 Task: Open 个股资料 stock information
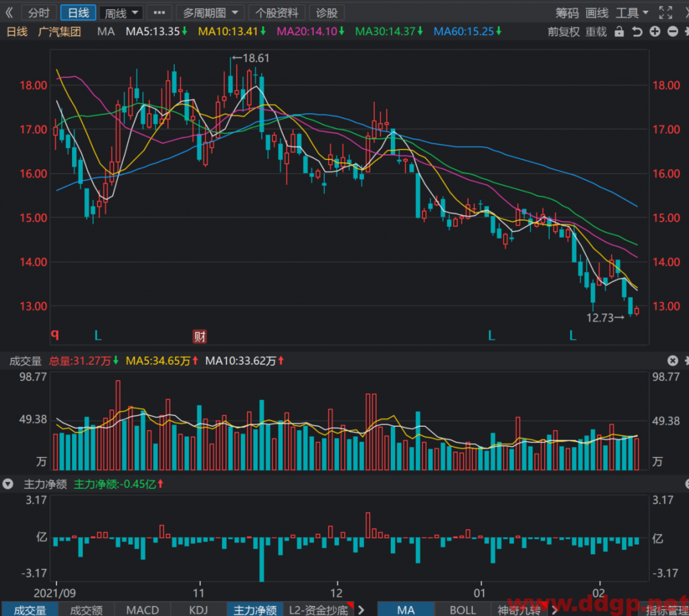click(x=277, y=13)
